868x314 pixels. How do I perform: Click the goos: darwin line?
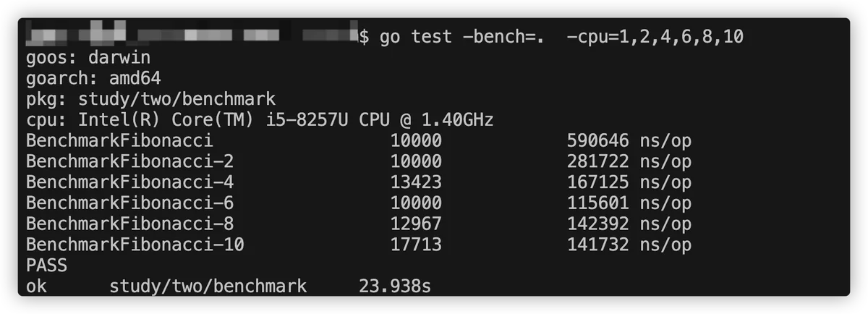pyautogui.click(x=88, y=57)
